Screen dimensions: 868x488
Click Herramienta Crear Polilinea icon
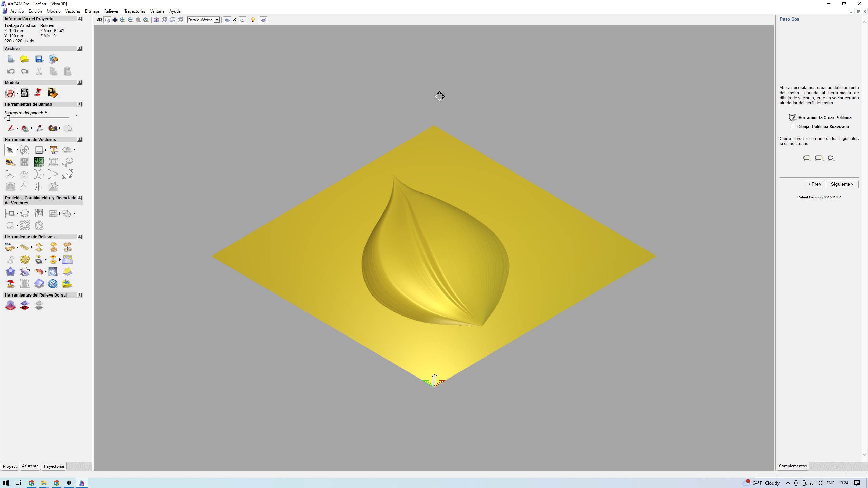pos(792,118)
